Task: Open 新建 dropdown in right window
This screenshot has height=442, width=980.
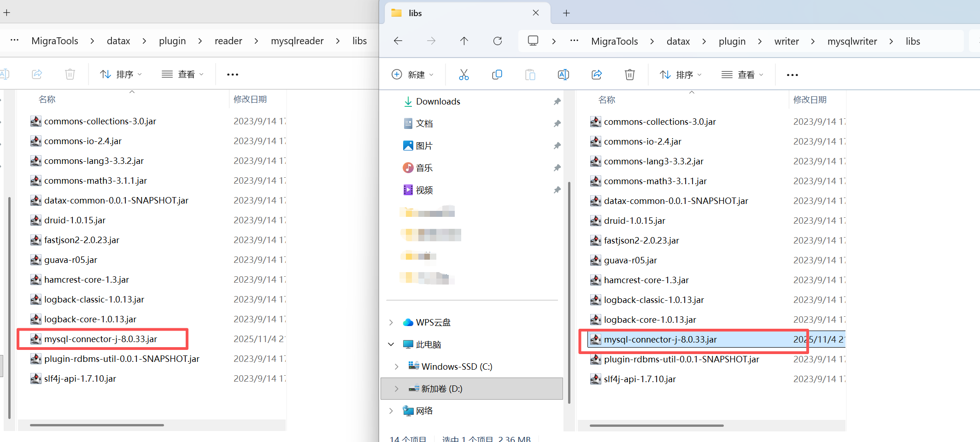Action: [413, 75]
